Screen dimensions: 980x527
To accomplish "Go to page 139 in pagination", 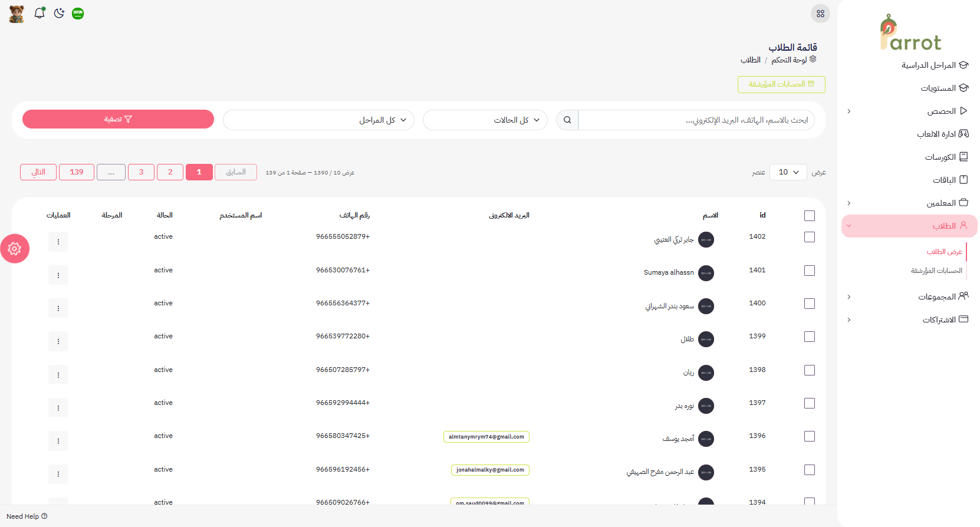I will point(77,172).
